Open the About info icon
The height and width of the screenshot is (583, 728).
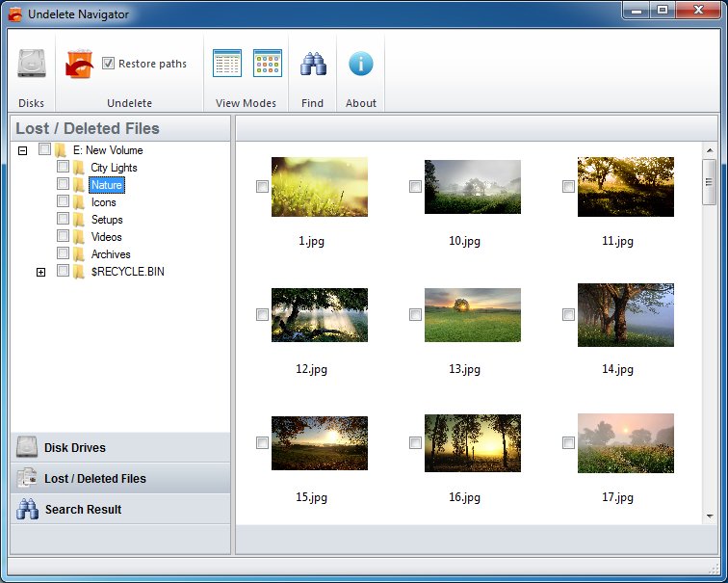361,65
